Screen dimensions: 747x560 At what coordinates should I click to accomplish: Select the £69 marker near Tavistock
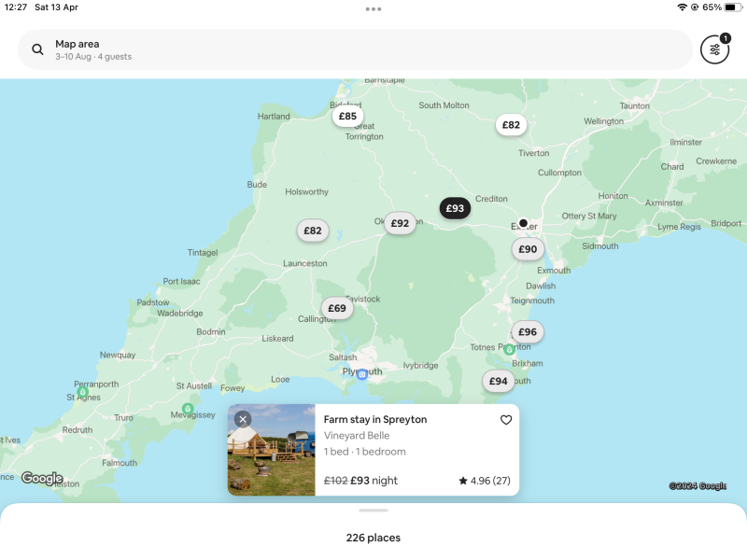337,308
